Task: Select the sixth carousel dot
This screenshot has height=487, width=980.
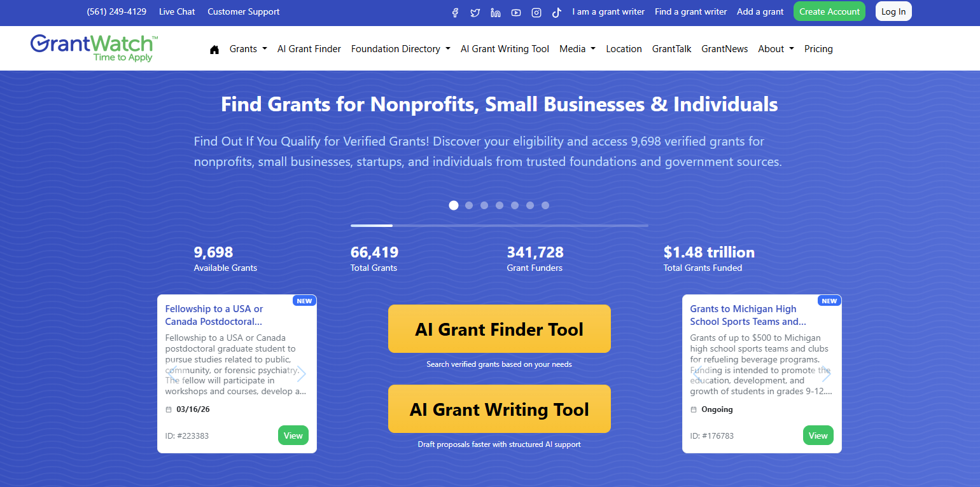Action: (x=530, y=205)
